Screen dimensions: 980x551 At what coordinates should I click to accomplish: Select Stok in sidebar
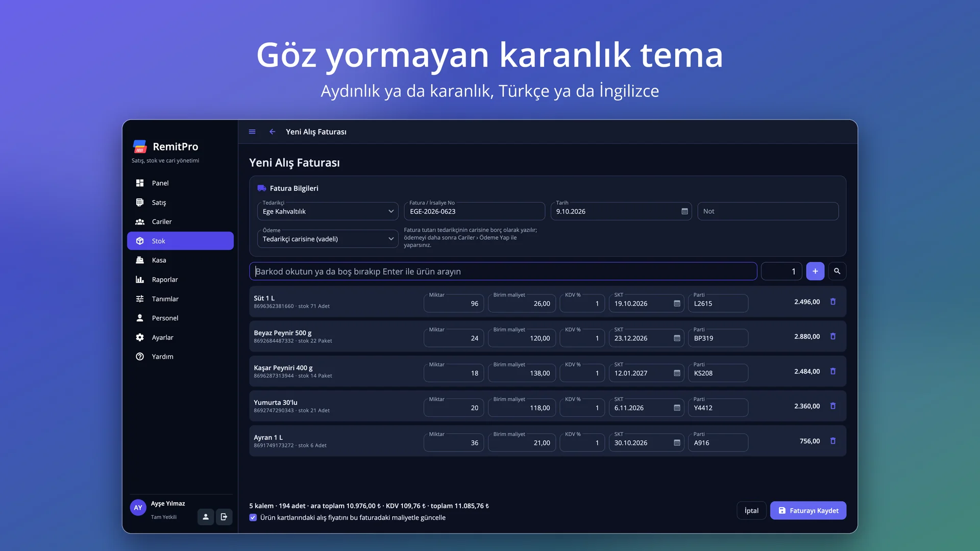click(x=180, y=241)
